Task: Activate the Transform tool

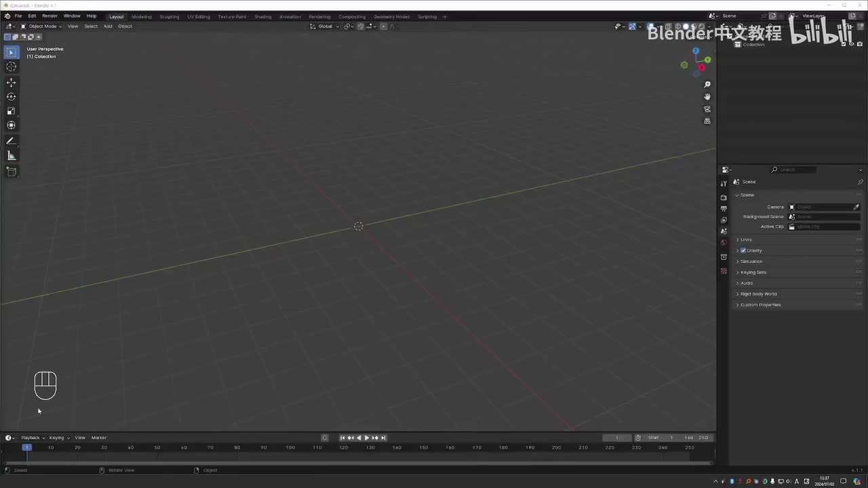Action: [11, 125]
